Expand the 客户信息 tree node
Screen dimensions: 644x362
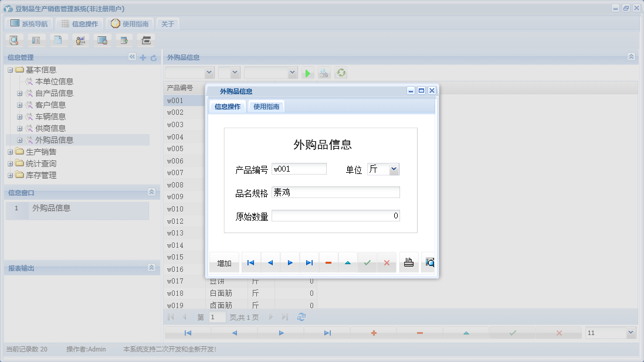click(x=19, y=104)
